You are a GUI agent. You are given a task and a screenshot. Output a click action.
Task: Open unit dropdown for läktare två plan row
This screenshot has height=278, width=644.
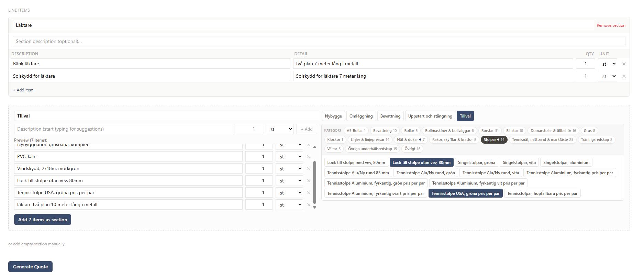(x=289, y=205)
